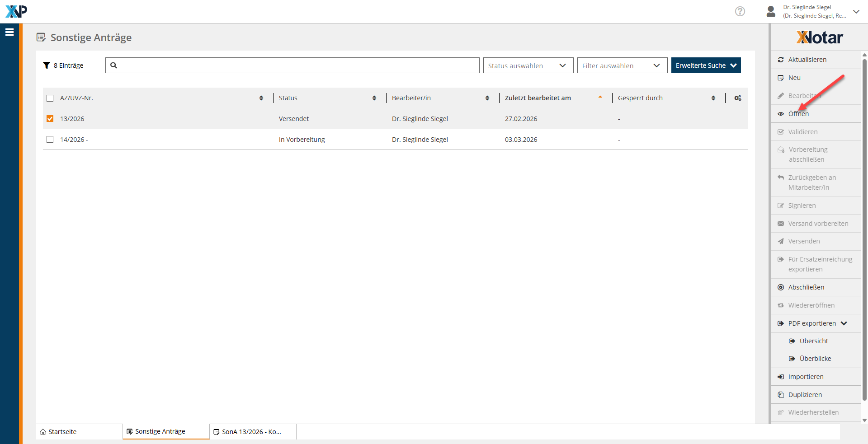Click Aktualisieren to refresh the list
The width and height of the screenshot is (868, 444).
807,60
